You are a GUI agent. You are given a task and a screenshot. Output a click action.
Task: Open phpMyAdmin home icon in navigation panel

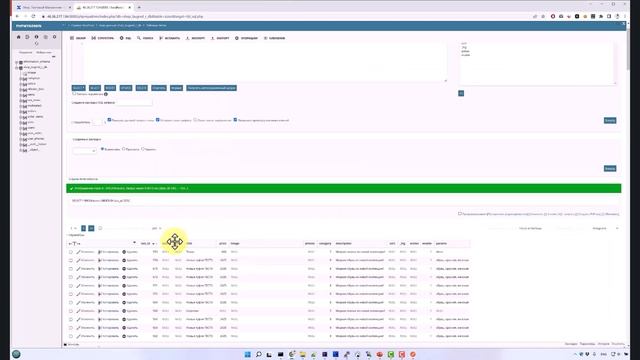18,37
